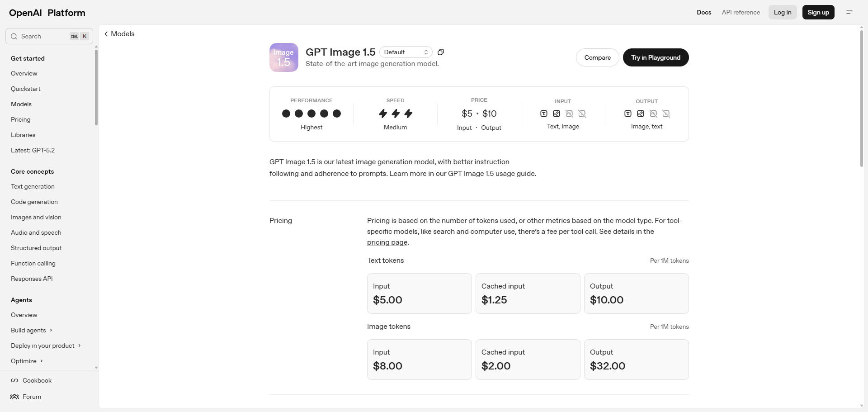Click the output text modality icon
This screenshot has height=412, width=868.
point(627,114)
